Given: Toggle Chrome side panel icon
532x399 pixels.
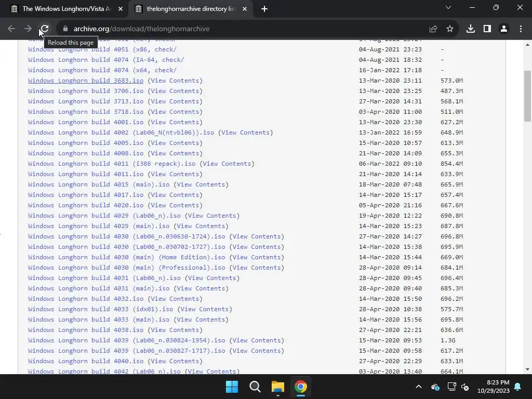Looking at the screenshot, I should (487, 29).
